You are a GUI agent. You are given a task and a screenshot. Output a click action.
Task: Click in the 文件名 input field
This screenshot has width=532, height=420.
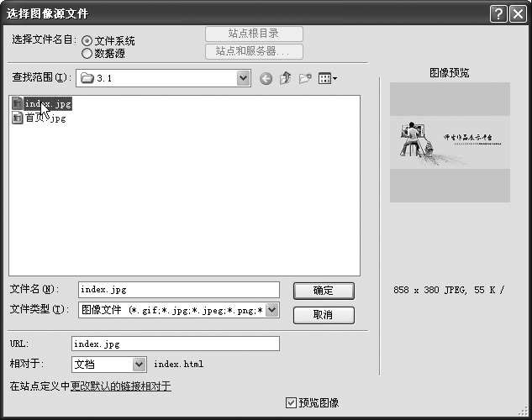178,290
